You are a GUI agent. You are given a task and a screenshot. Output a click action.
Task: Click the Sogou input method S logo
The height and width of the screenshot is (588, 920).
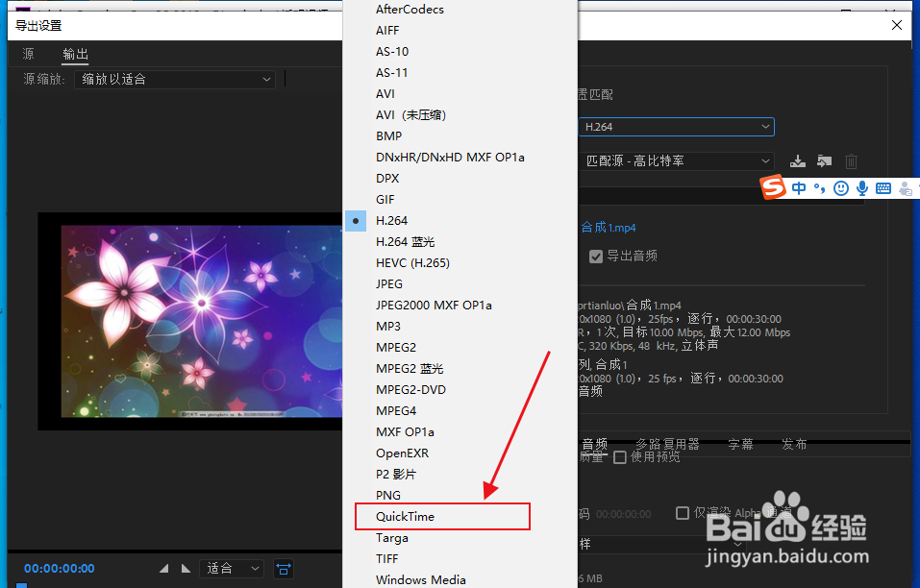[x=773, y=187]
